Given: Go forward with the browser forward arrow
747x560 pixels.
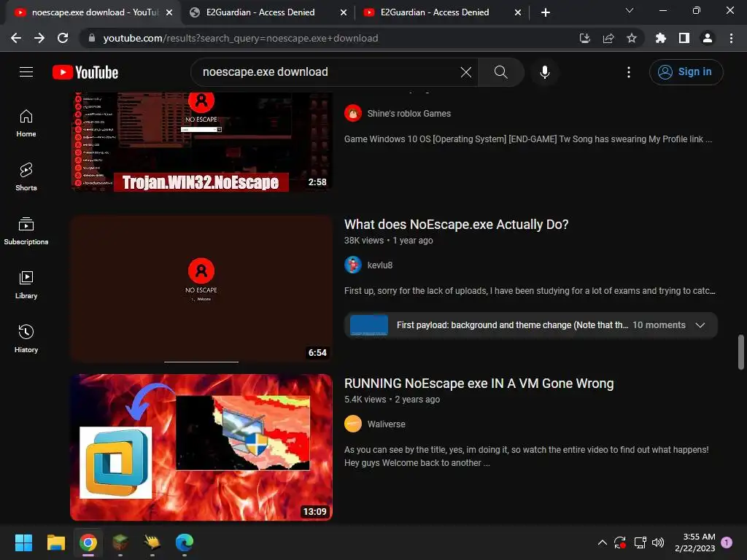Looking at the screenshot, I should point(39,38).
